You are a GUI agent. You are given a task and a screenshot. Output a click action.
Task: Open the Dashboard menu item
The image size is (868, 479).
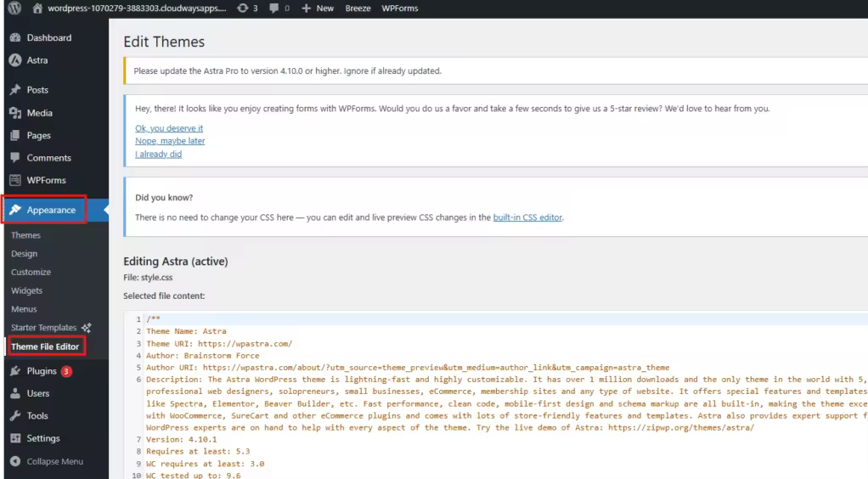pyautogui.click(x=49, y=37)
